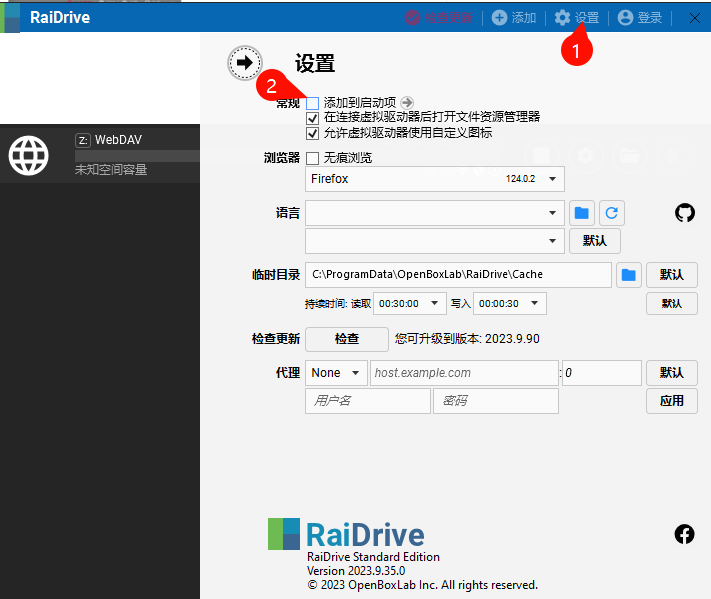Click the 未知空间容量 text
711x599 pixels.
point(111,170)
